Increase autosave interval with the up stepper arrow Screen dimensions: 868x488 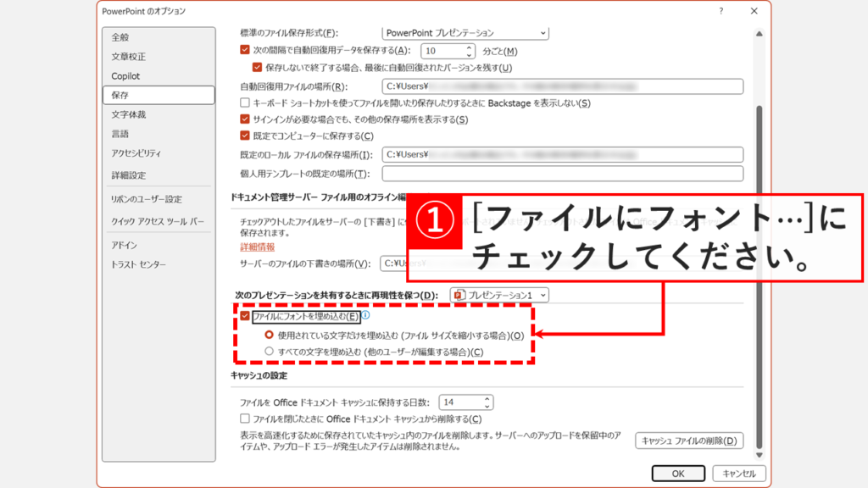[x=469, y=47]
